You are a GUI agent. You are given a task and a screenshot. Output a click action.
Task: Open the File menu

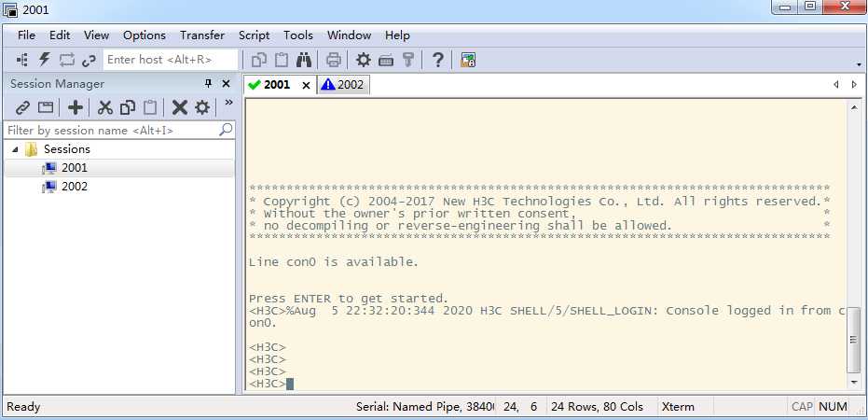pos(26,35)
